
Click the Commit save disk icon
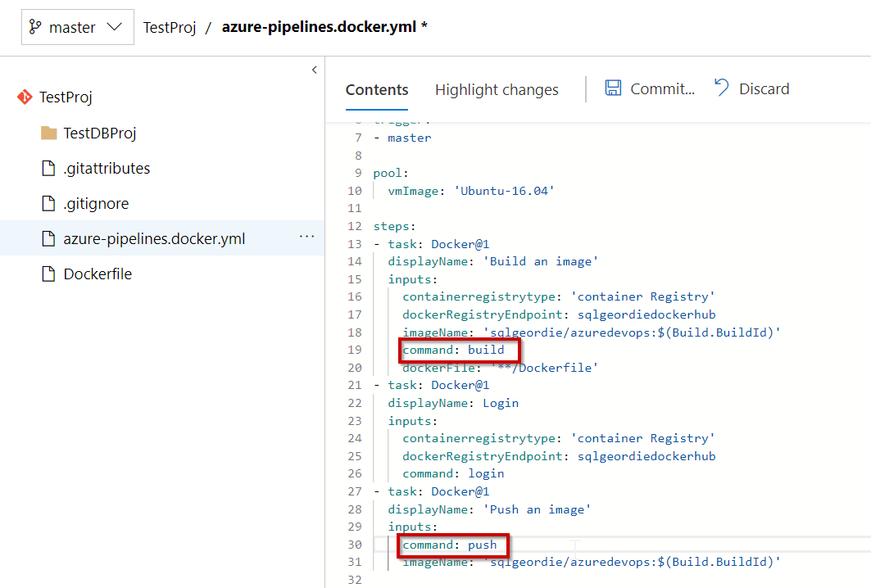[613, 88]
